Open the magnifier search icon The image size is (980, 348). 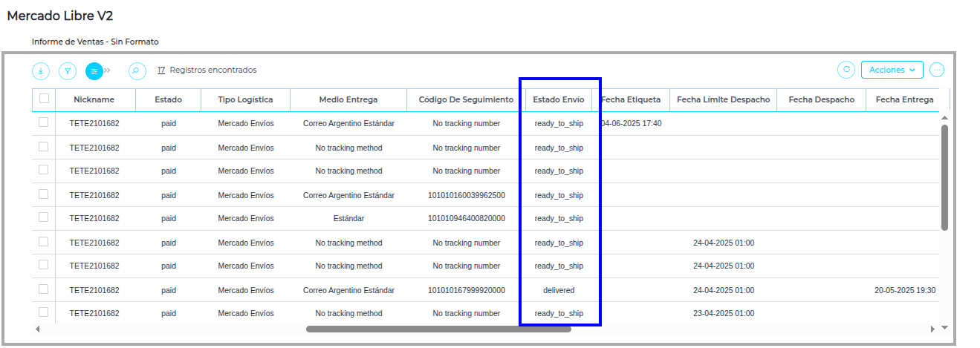coord(137,70)
